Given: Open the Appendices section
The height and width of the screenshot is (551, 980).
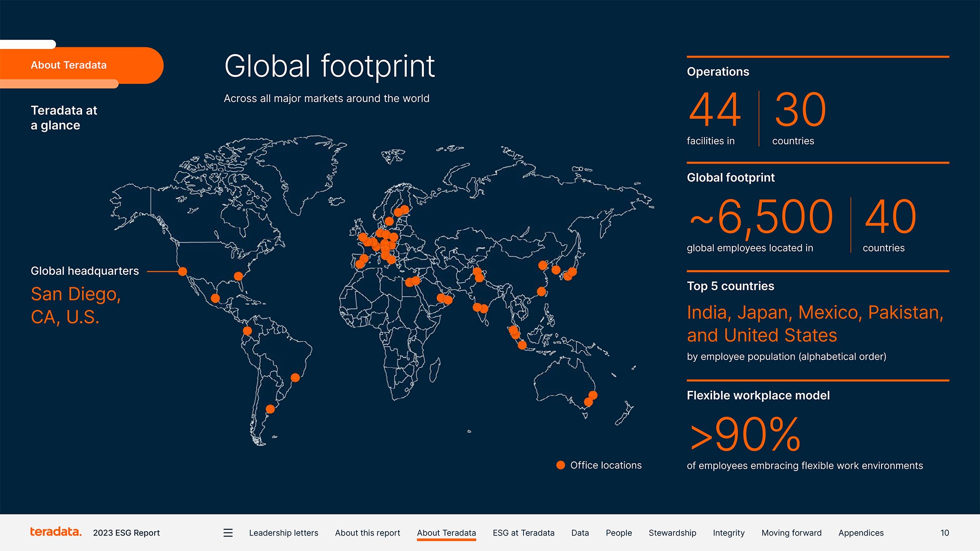Looking at the screenshot, I should coord(861,533).
